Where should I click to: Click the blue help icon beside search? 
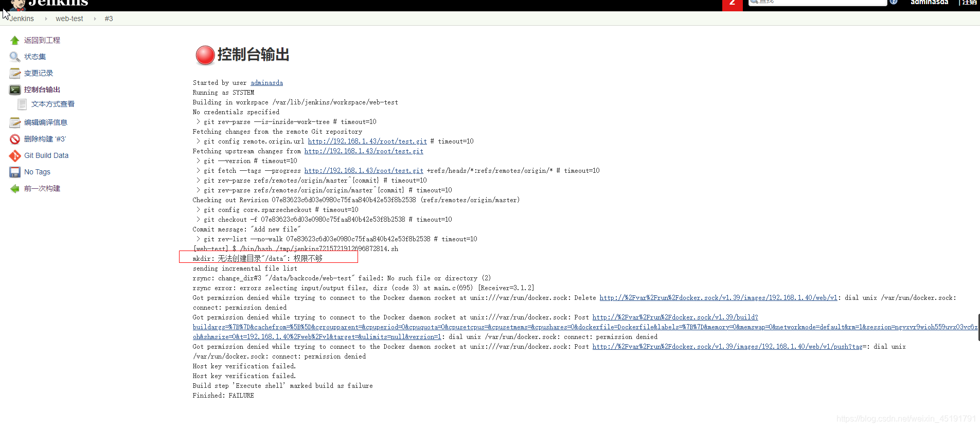pyautogui.click(x=894, y=2)
